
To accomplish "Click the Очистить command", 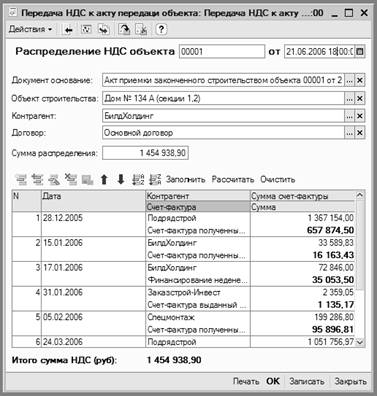I will (x=278, y=179).
